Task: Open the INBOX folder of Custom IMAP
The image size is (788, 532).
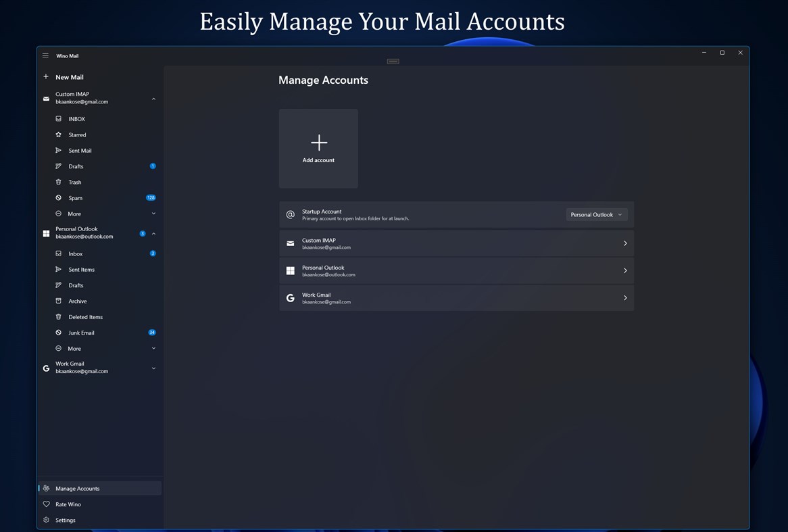Action: [76, 118]
